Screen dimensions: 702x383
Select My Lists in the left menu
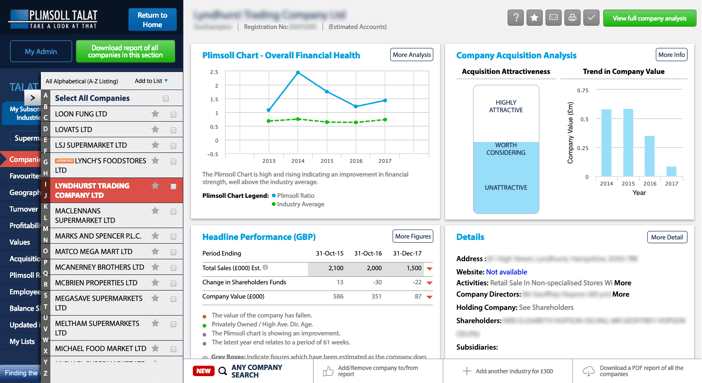pos(22,341)
